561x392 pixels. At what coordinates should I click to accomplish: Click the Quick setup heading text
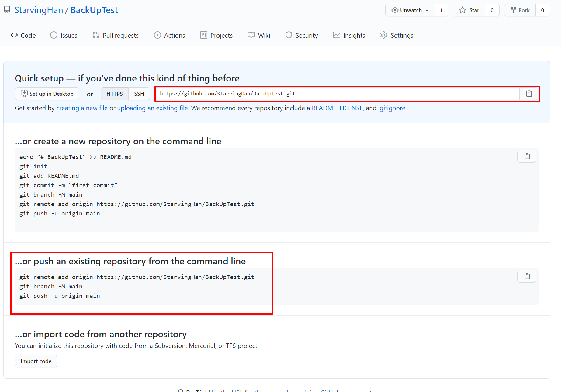(x=127, y=78)
